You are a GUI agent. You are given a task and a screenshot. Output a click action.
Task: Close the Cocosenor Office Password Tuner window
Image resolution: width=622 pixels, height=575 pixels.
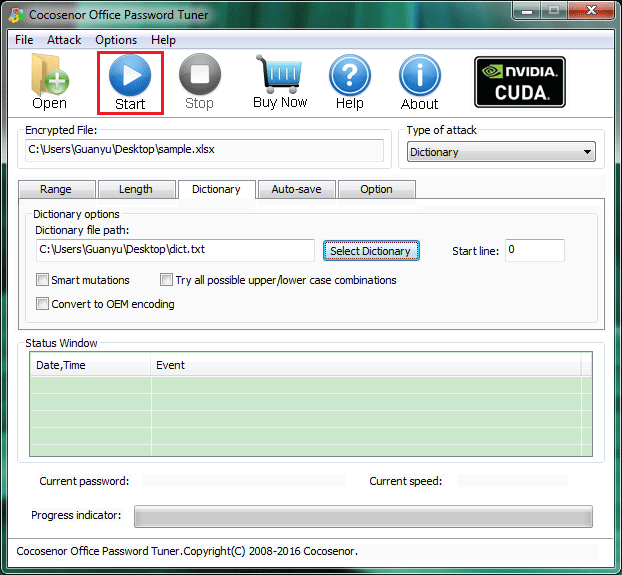tap(591, 10)
